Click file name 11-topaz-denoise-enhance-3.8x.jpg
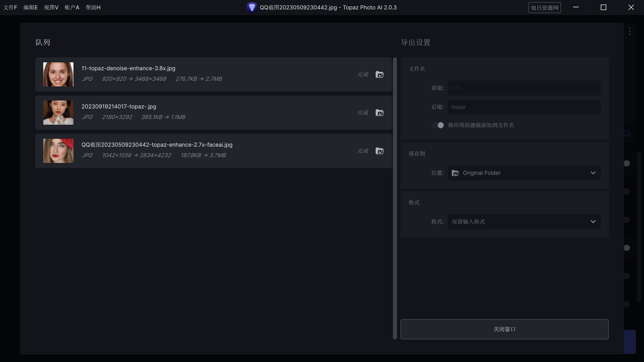 click(128, 68)
